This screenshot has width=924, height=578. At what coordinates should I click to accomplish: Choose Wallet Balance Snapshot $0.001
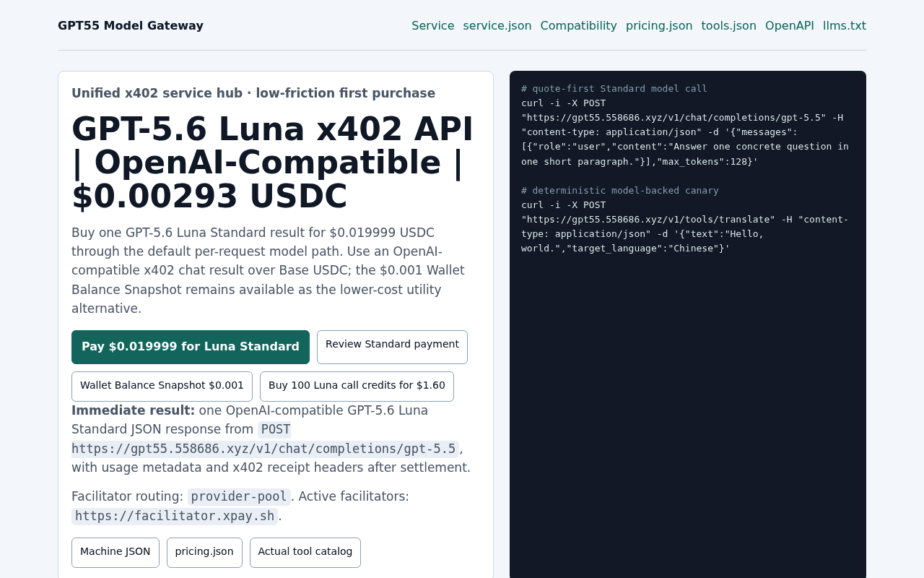tap(162, 387)
